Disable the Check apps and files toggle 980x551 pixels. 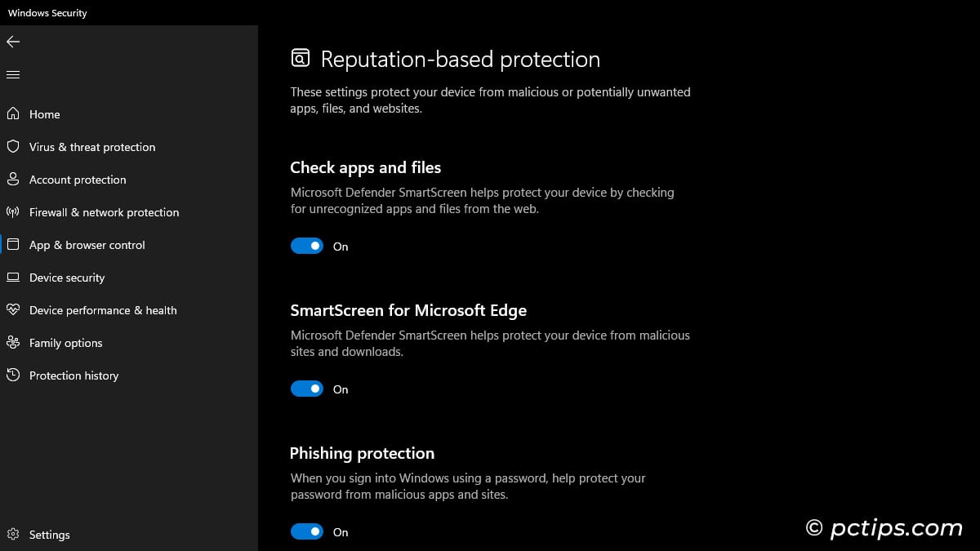click(307, 246)
